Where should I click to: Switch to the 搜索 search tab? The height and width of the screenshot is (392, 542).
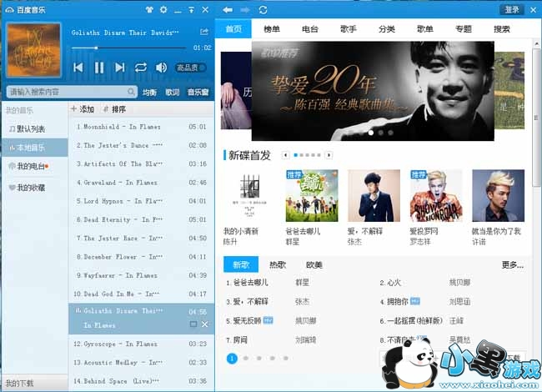click(501, 29)
